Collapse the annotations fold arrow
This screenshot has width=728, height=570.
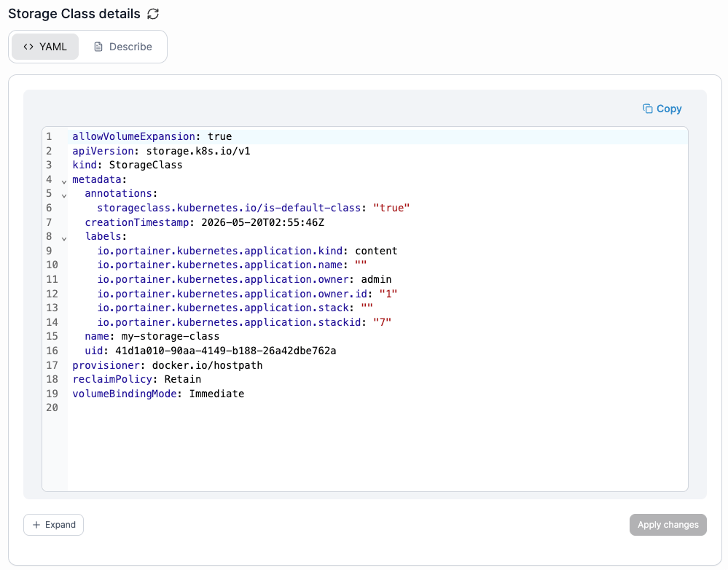coord(64,195)
